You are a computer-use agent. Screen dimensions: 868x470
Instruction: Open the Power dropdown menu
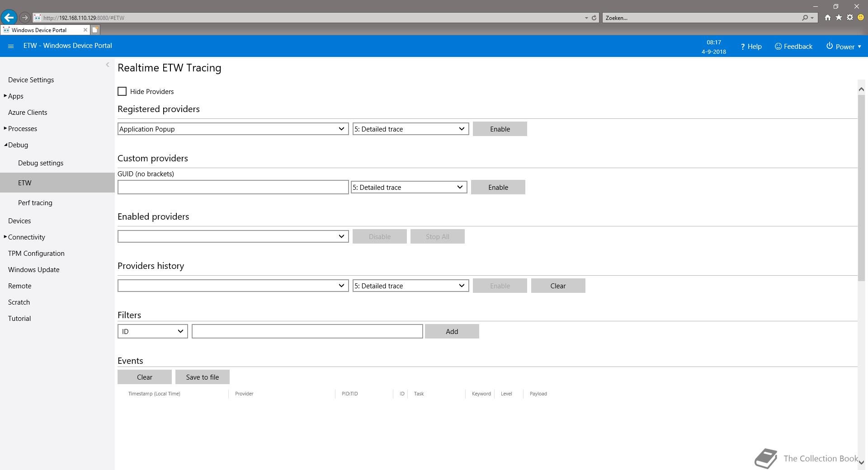844,47
